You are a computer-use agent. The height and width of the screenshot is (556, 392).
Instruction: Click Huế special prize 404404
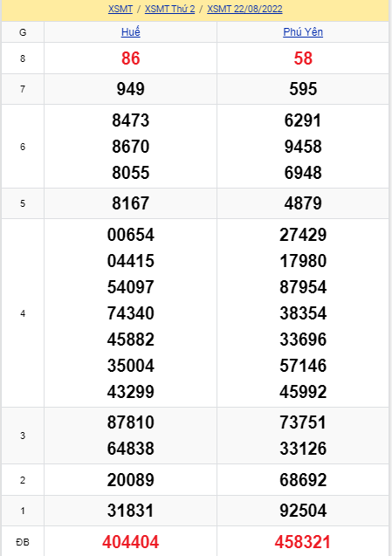point(131,542)
